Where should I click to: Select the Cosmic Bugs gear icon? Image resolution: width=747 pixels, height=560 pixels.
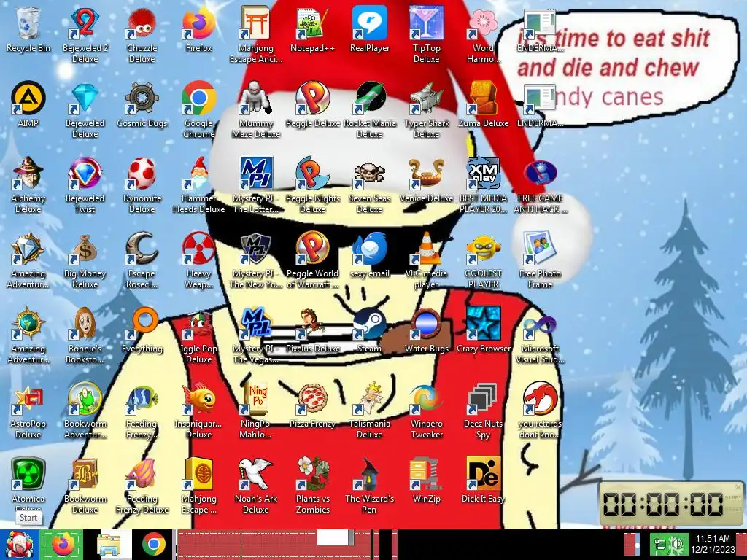pyautogui.click(x=142, y=105)
